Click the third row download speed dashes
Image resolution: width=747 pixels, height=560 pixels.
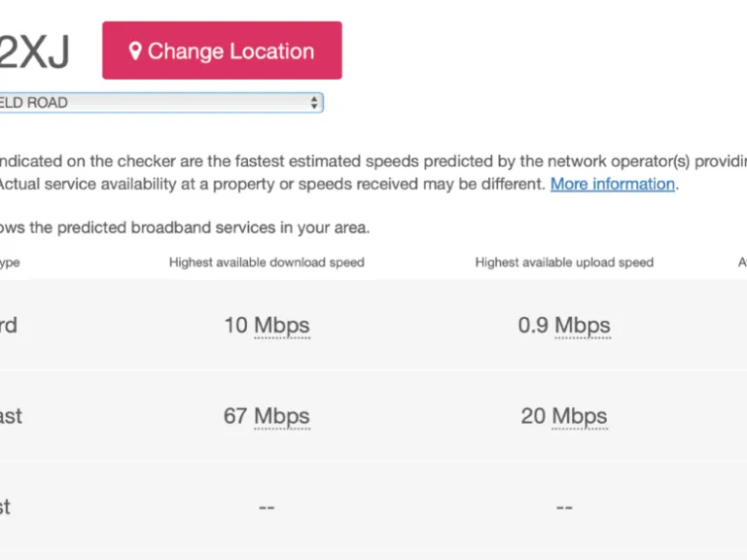pos(267,507)
